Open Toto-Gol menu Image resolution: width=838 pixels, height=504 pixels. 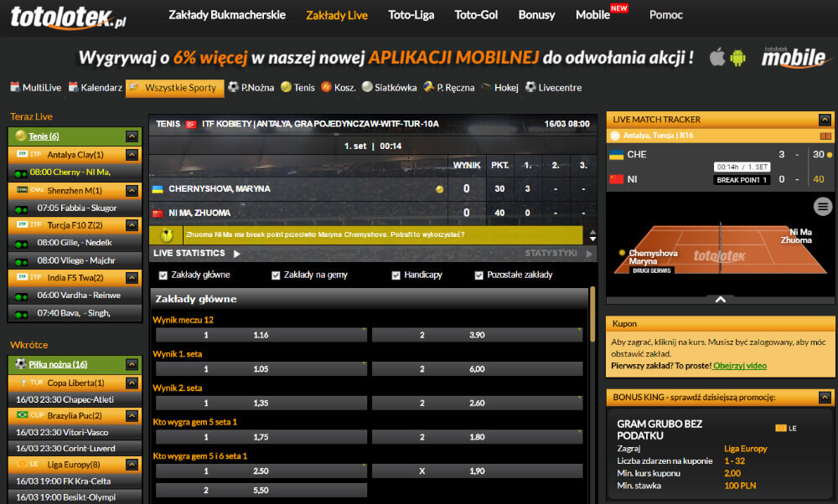pyautogui.click(x=476, y=15)
